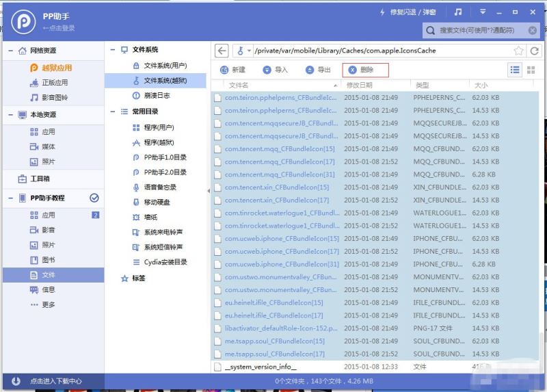Expand 更多 in the device sidebar

pyautogui.click(x=42, y=304)
